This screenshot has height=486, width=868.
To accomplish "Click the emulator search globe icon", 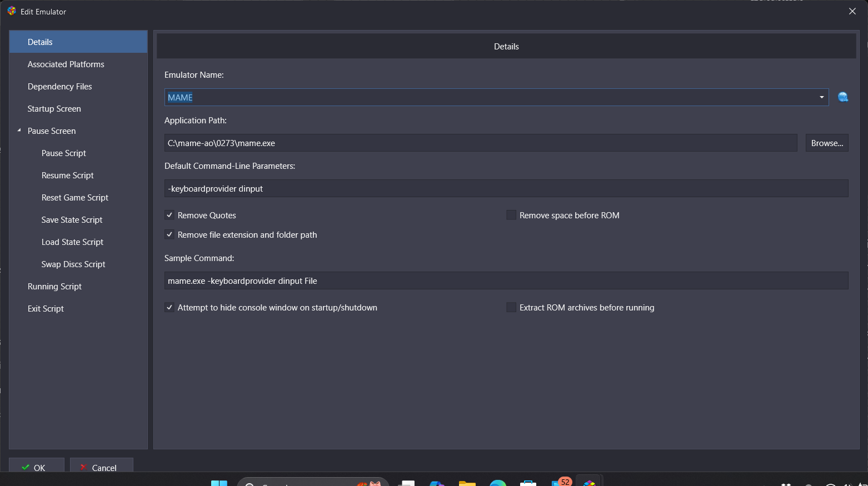I will point(843,97).
